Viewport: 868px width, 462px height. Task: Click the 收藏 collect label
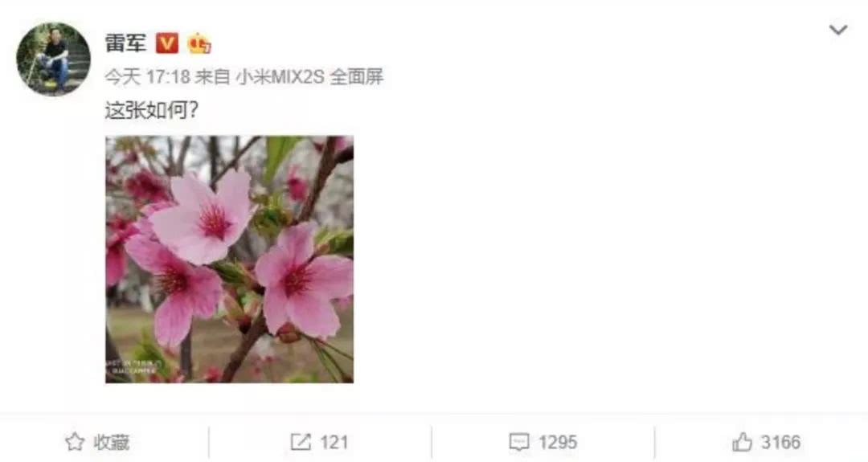click(111, 442)
